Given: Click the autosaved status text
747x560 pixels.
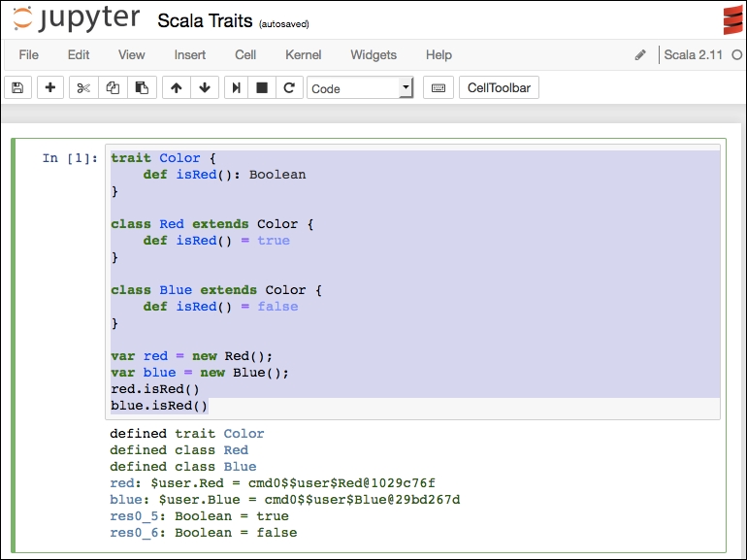Looking at the screenshot, I should [284, 24].
